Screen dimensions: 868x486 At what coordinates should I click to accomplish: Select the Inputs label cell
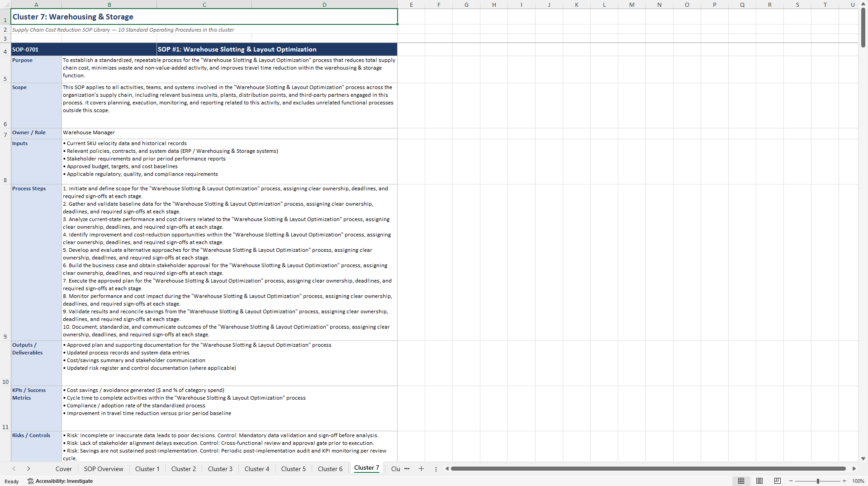tap(36, 161)
